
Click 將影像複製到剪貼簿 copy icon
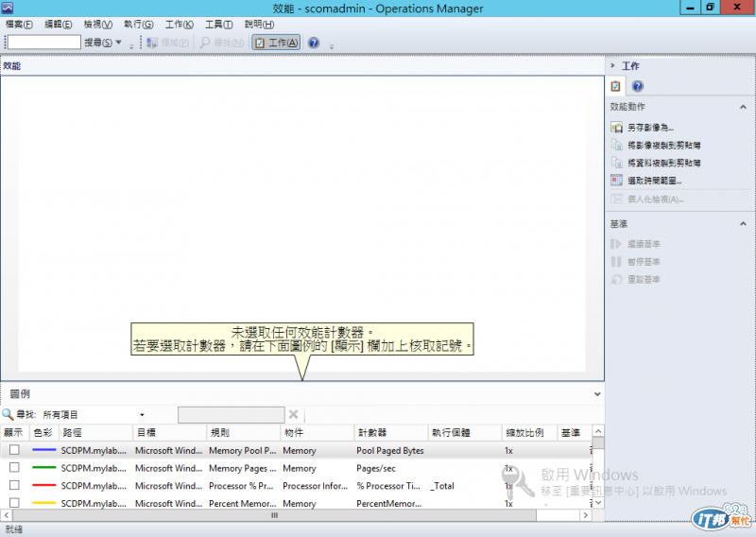coord(617,146)
